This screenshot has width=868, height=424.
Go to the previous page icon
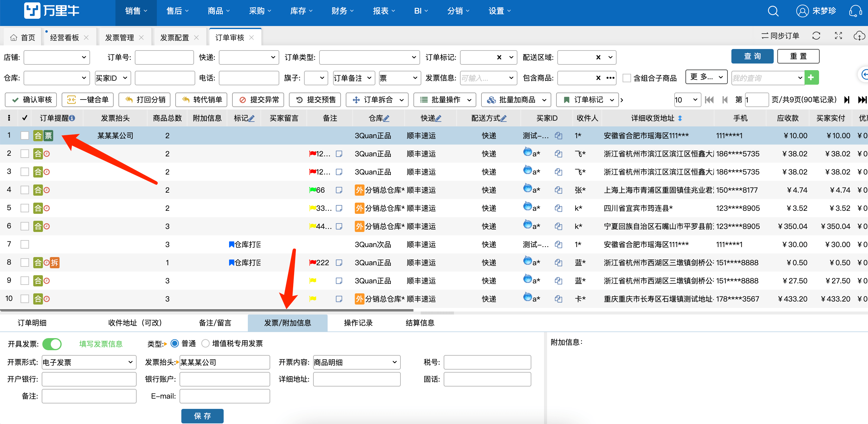click(725, 100)
